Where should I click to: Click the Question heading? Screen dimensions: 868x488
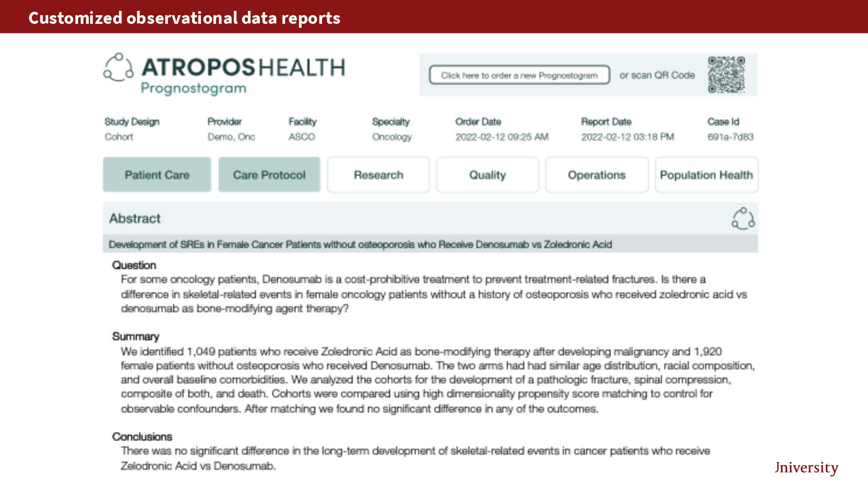pyautogui.click(x=134, y=265)
